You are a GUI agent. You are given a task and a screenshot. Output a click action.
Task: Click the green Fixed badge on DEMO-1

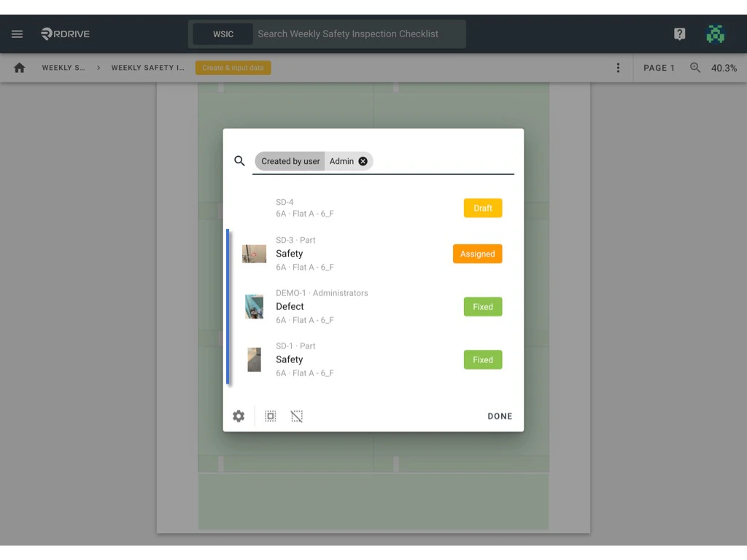click(482, 306)
